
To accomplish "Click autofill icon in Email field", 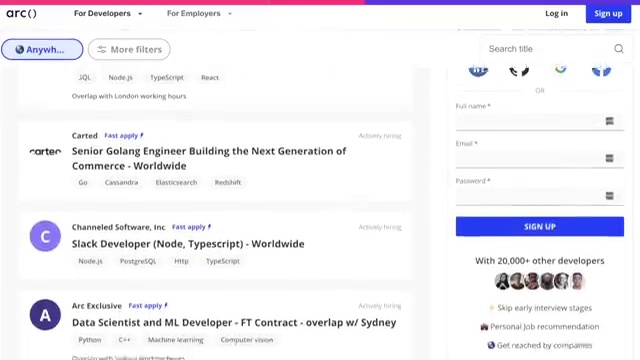I will tap(609, 158).
